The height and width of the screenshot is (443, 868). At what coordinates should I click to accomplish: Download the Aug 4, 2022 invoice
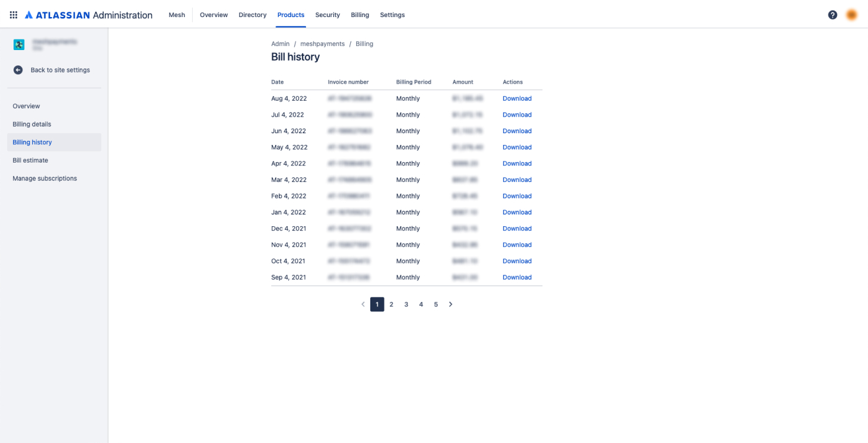[517, 98]
